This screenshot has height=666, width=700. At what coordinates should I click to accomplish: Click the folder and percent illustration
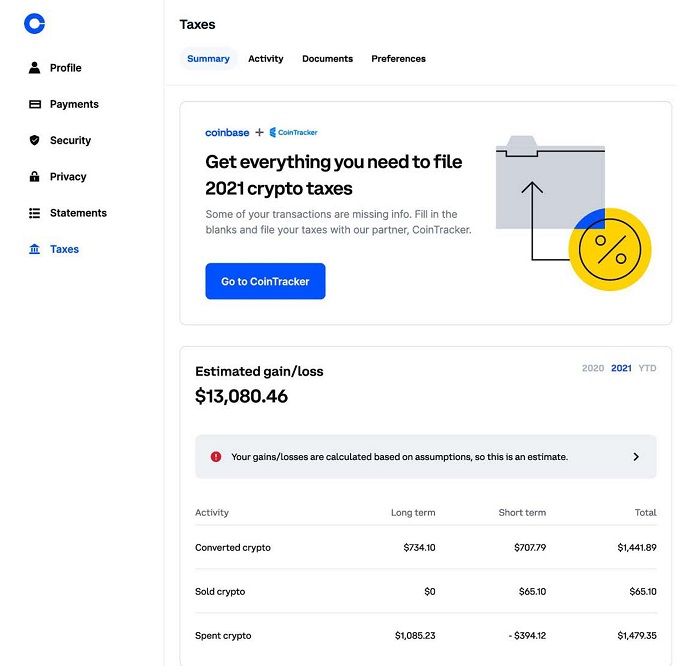572,211
